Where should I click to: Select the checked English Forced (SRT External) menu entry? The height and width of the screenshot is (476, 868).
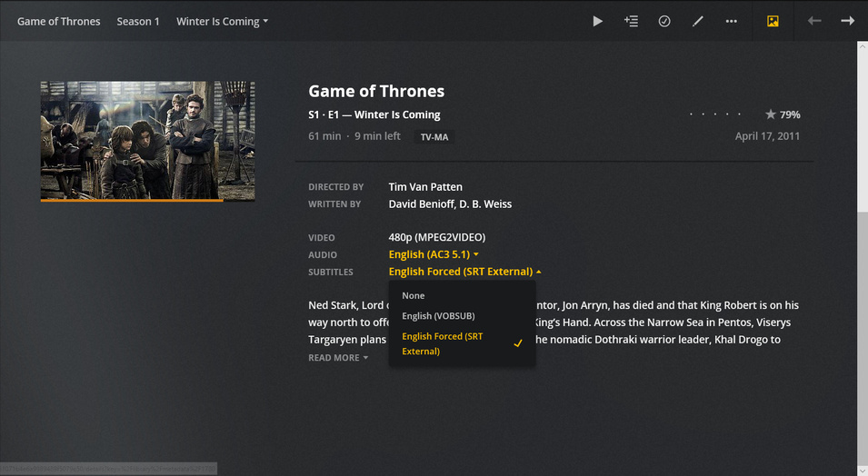[463, 343]
